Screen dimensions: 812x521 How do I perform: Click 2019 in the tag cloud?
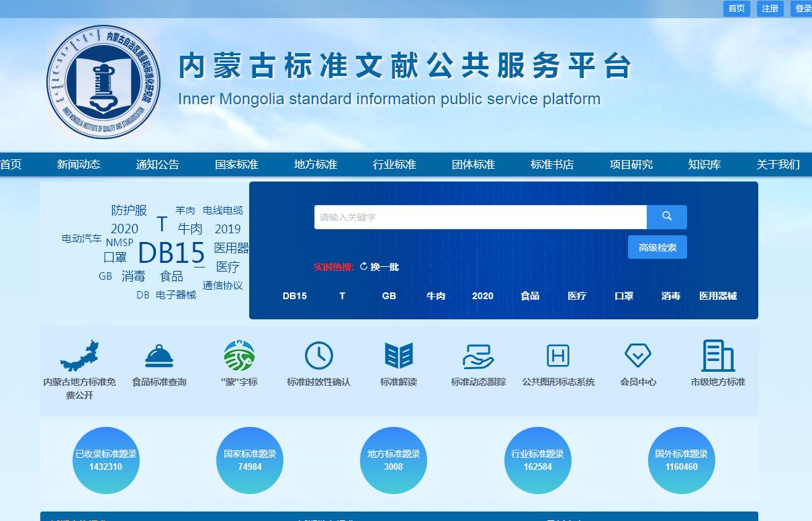click(x=228, y=229)
